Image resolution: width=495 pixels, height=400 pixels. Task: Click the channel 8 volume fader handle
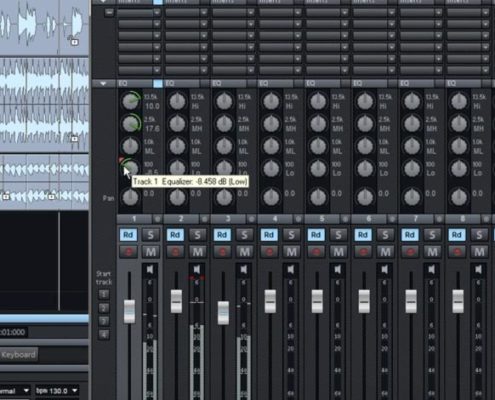coord(458,301)
